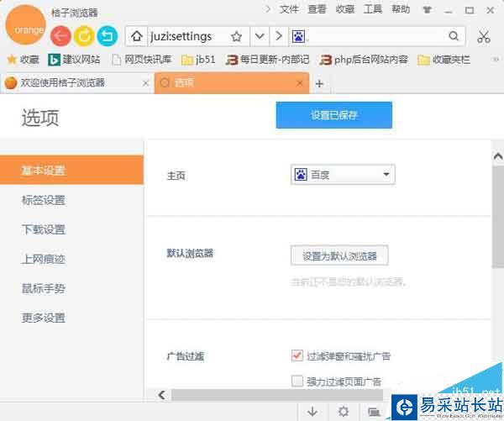Open the jb51 bookmark folder
Image resolution: width=504 pixels, height=421 pixels.
(x=198, y=60)
